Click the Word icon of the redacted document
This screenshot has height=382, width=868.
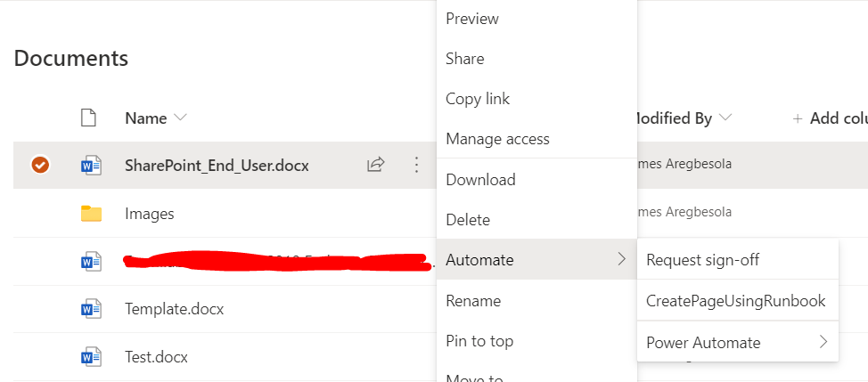click(x=91, y=261)
